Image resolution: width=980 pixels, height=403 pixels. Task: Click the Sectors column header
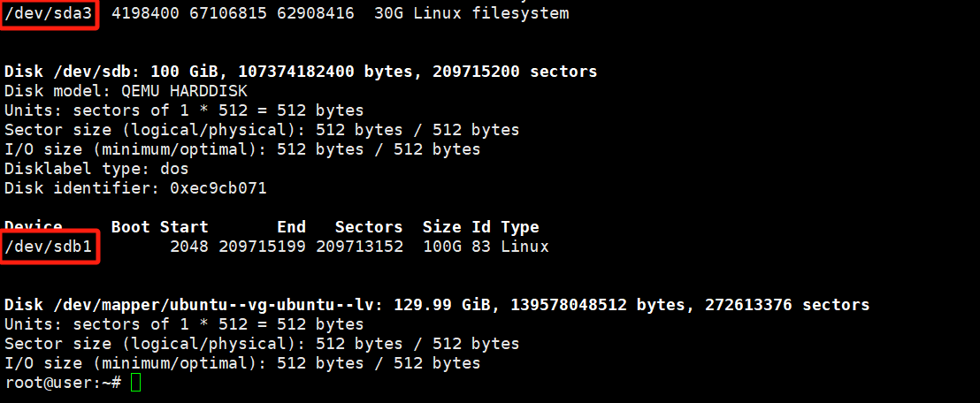[x=369, y=227]
